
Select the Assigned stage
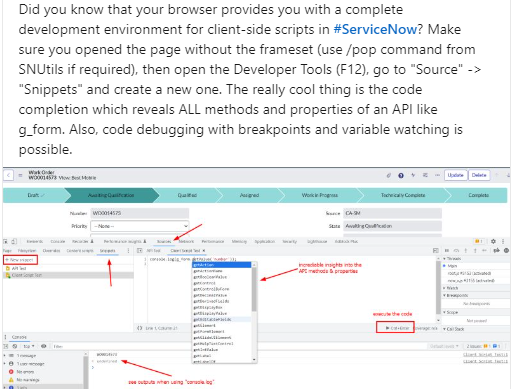coord(249,195)
